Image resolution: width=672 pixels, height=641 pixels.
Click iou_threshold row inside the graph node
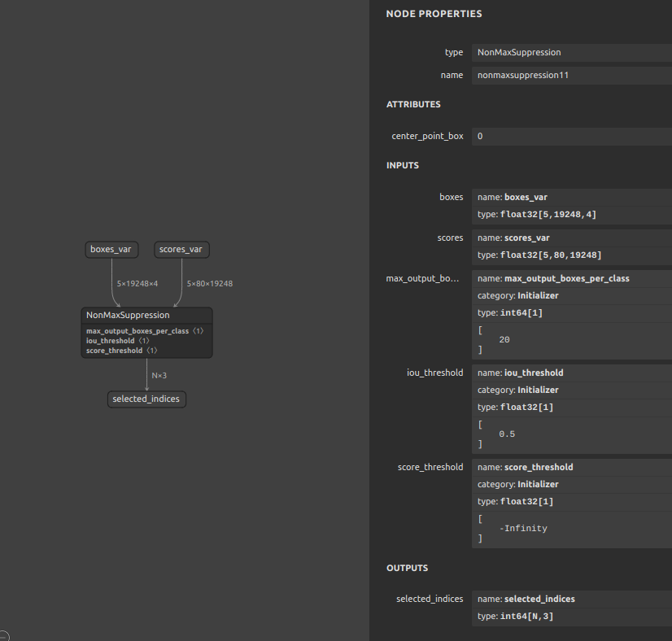coord(118,341)
